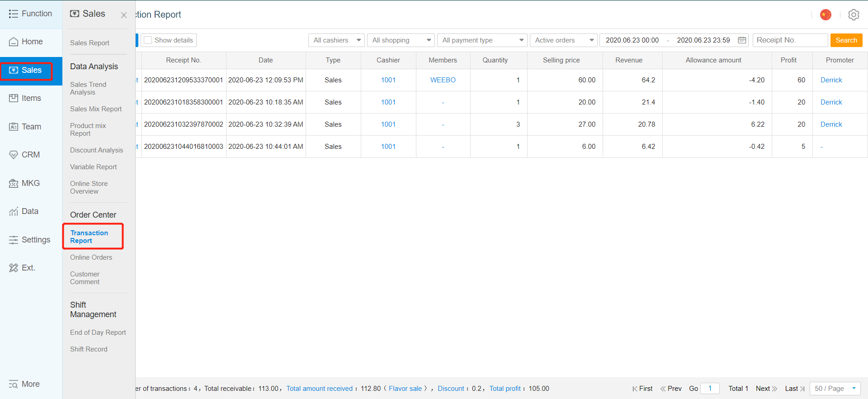This screenshot has height=399, width=868.
Task: Open Online Orders menu item
Action: [91, 257]
